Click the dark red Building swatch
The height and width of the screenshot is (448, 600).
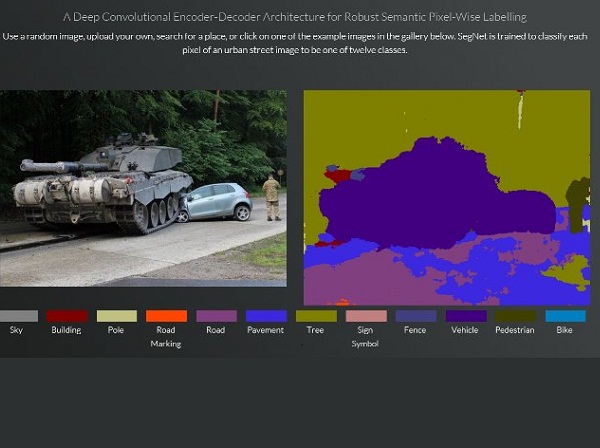[x=67, y=316]
